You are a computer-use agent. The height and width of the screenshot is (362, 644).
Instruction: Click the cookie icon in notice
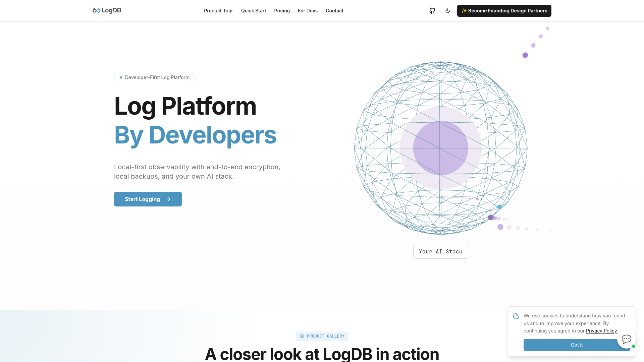(x=516, y=316)
